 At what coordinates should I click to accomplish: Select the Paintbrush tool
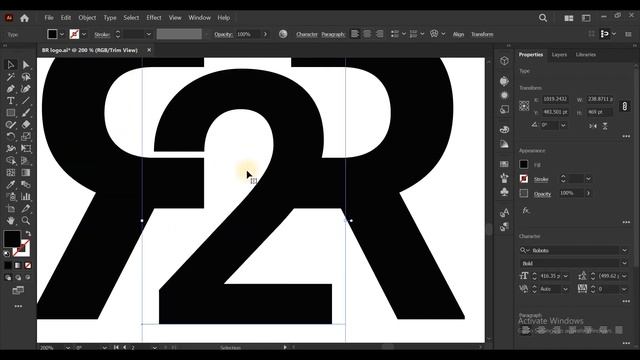click(x=26, y=113)
